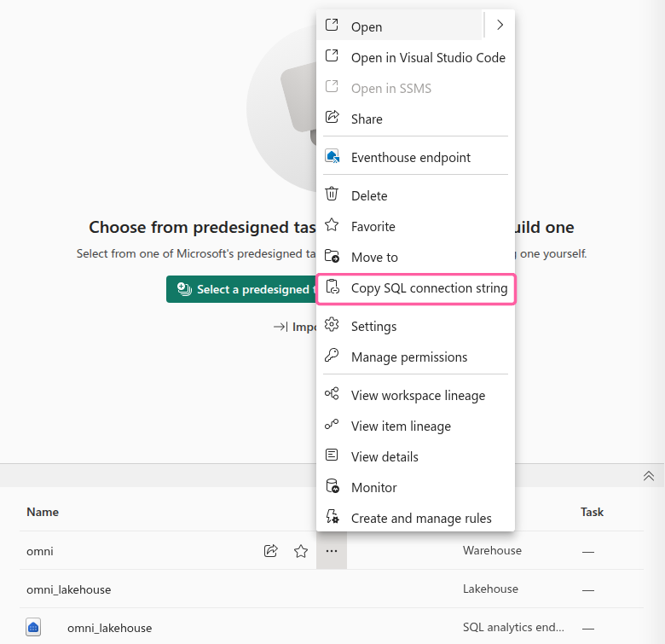665x644 pixels.
Task: Click the Task column header
Action: [592, 512]
